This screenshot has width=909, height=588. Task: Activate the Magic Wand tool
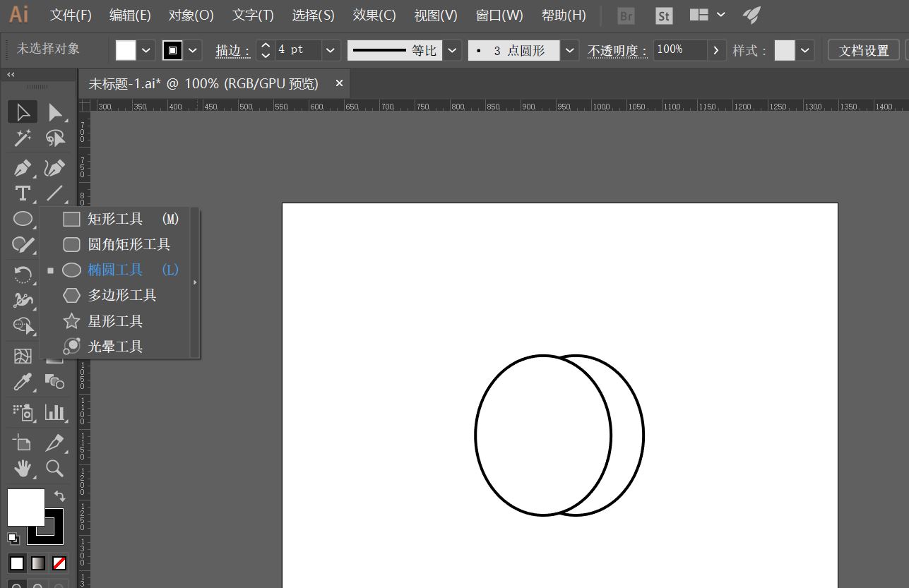(x=22, y=138)
